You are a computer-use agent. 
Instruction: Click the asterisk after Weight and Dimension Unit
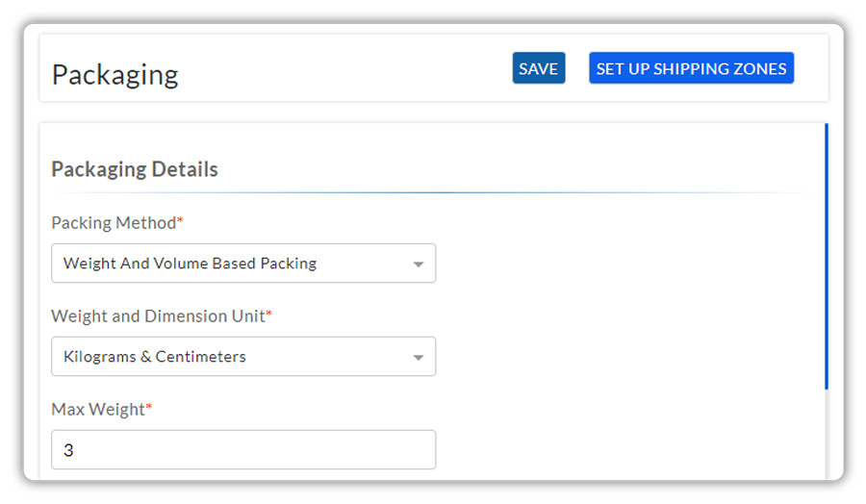point(269,314)
